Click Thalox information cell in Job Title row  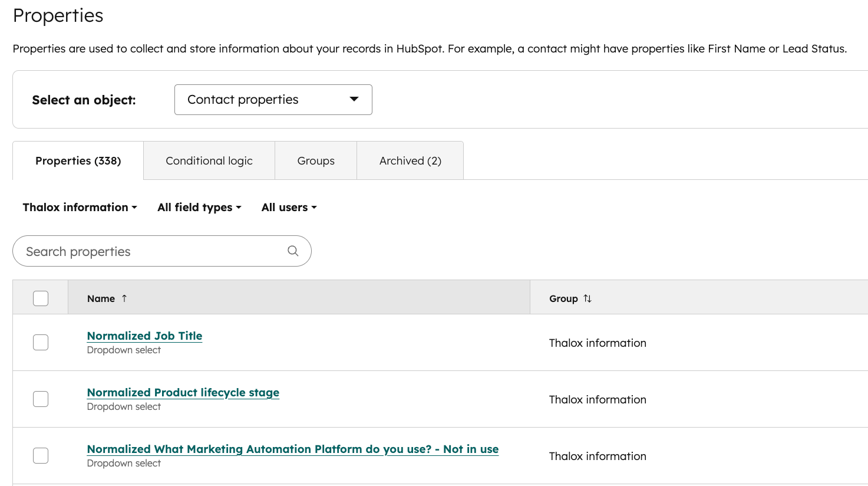pyautogui.click(x=598, y=343)
